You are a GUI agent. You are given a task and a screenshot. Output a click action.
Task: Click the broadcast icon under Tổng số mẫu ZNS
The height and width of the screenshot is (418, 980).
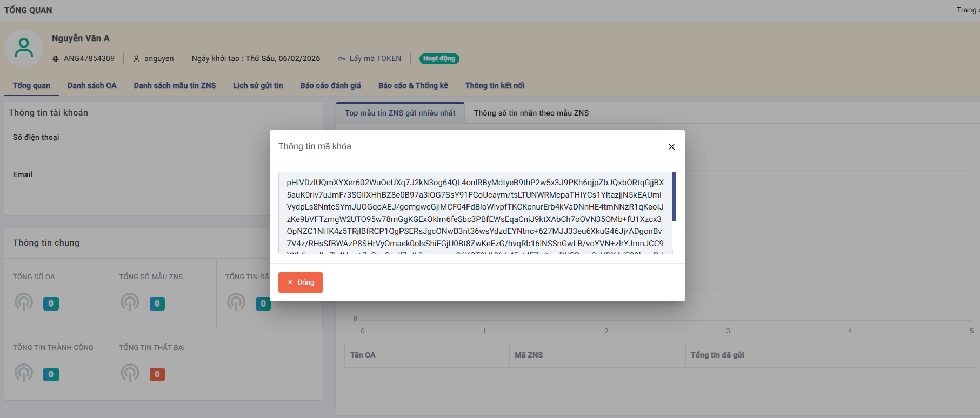[x=130, y=302]
